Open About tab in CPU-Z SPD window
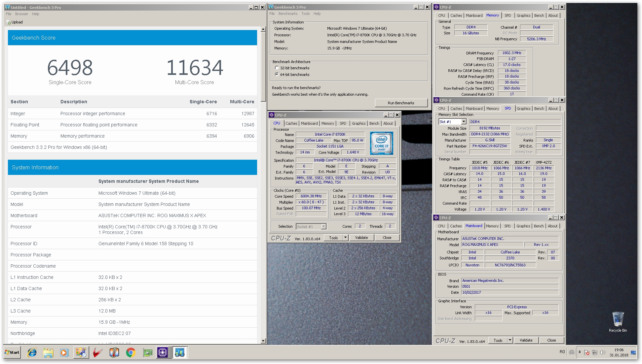Image resolution: width=642 pixels, height=364 pixels. tap(553, 109)
